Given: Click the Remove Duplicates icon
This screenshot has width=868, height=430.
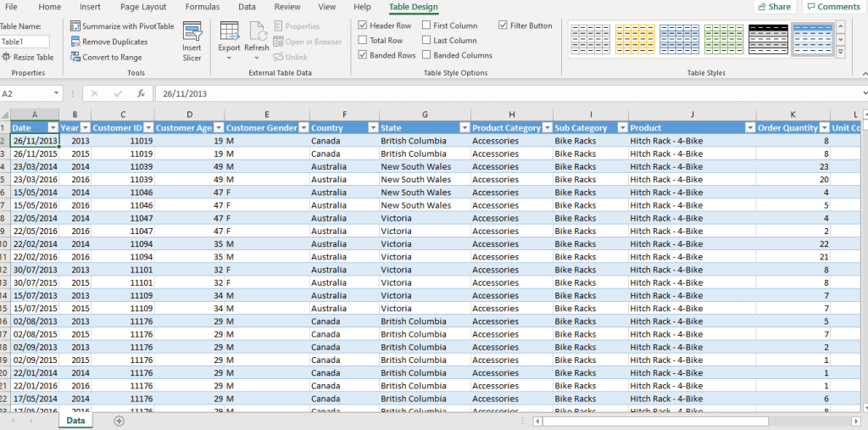Looking at the screenshot, I should point(76,42).
